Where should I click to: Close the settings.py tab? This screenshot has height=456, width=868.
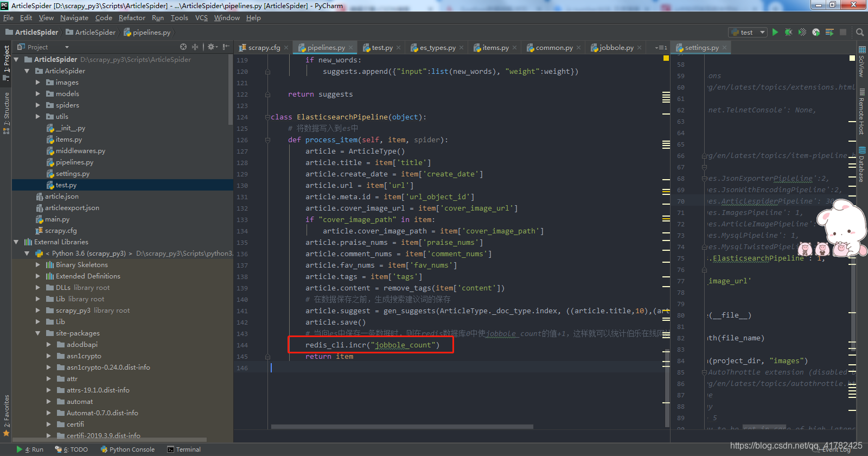click(725, 48)
